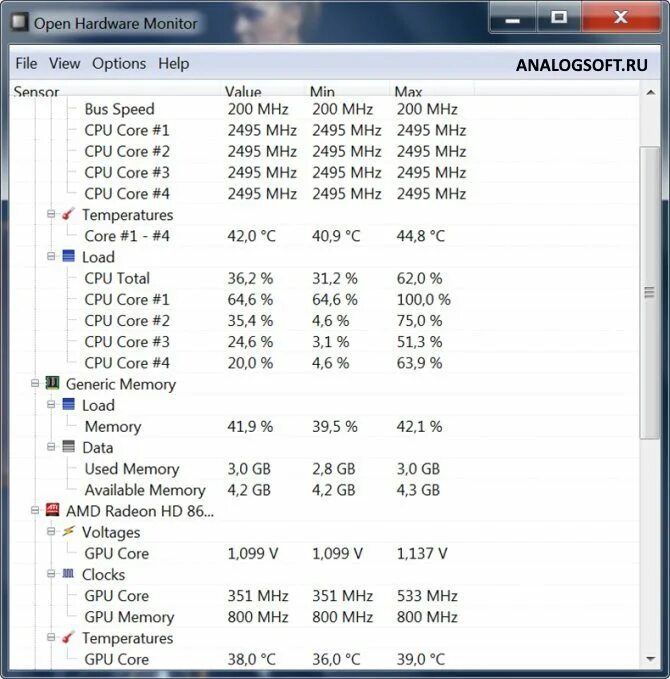The width and height of the screenshot is (670, 679).
Task: Click the Max column header
Action: tap(432, 90)
